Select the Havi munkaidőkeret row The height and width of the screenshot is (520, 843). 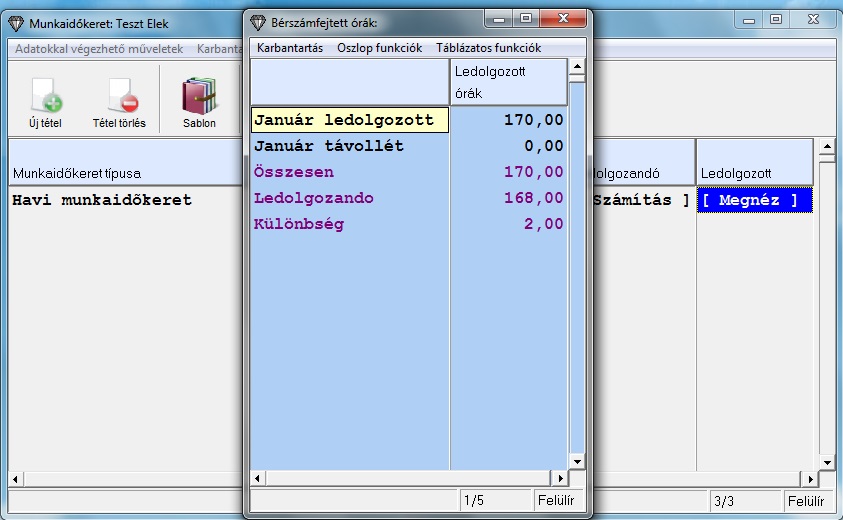point(110,200)
